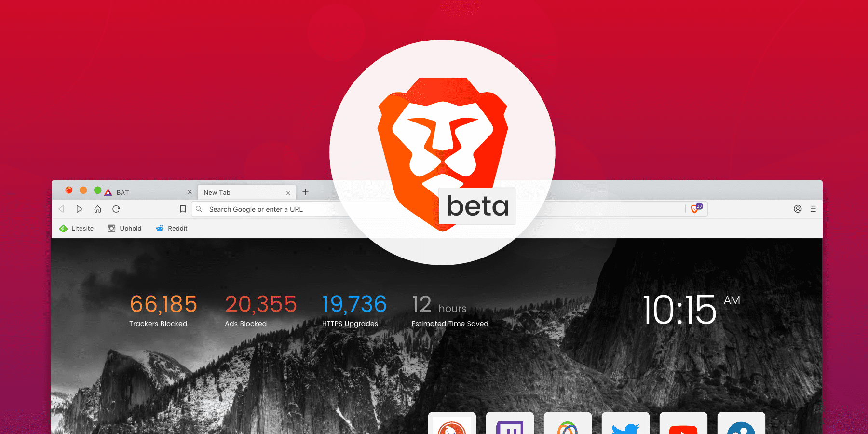The width and height of the screenshot is (868, 434).
Task: Open the DuckDuckGo top site tile
Action: tap(452, 423)
